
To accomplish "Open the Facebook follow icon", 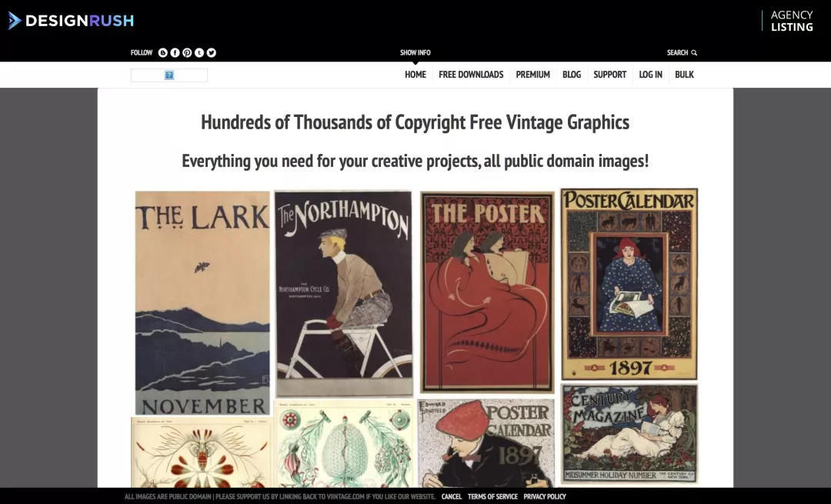I will coord(175,52).
